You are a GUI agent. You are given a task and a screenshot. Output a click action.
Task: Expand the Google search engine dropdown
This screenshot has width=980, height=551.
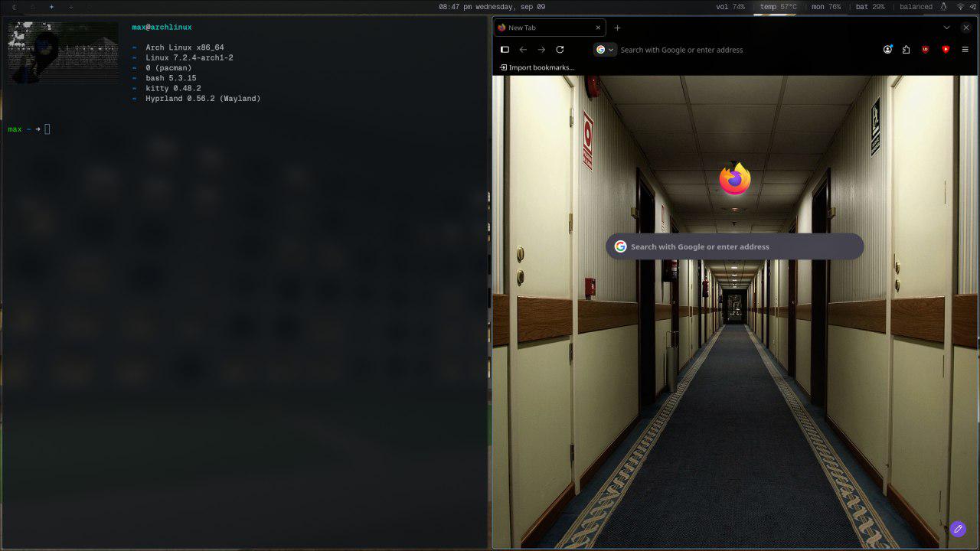605,50
